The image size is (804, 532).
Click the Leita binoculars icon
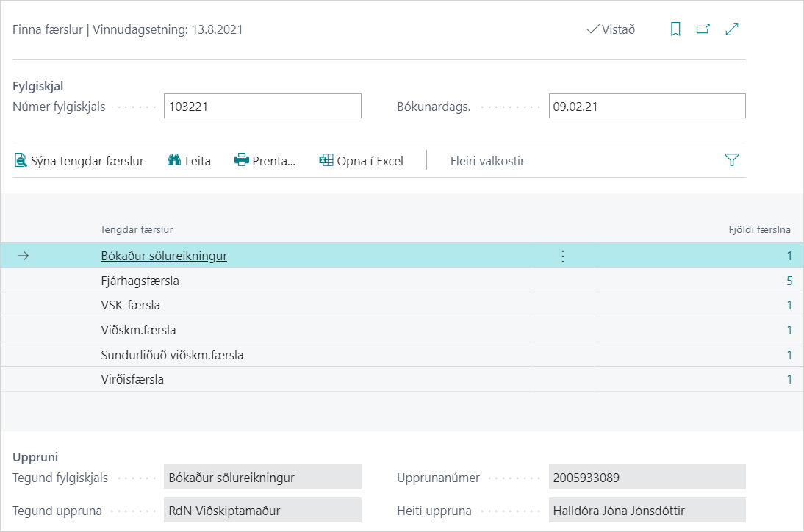click(x=174, y=160)
